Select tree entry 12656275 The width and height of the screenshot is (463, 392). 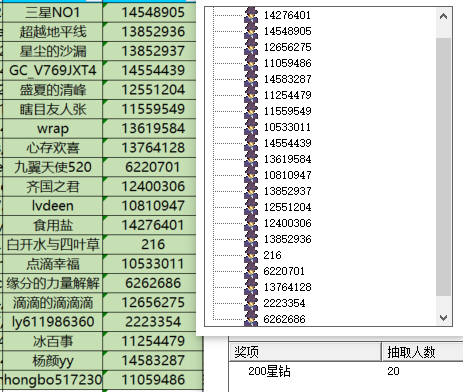287,47
